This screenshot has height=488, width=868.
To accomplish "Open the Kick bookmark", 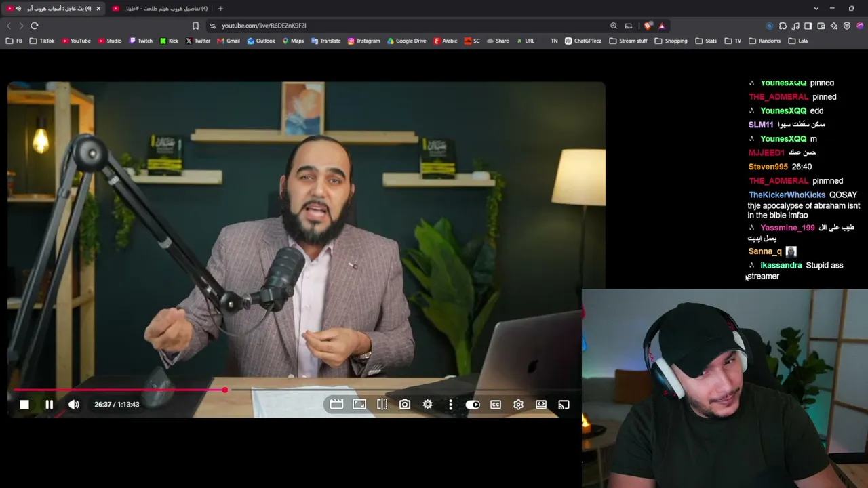I will (169, 41).
